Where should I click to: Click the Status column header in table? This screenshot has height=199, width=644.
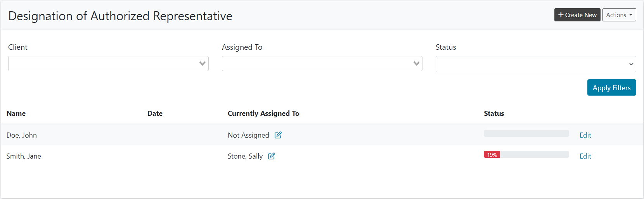(494, 113)
